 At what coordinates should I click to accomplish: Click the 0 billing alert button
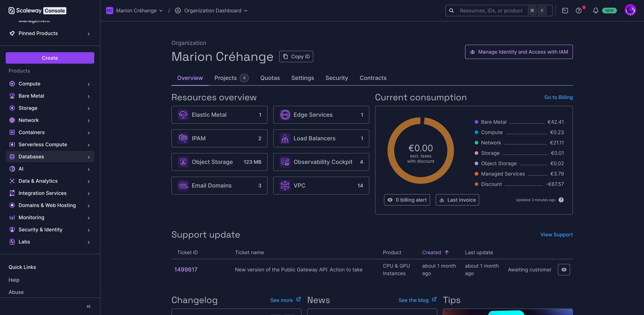(407, 200)
